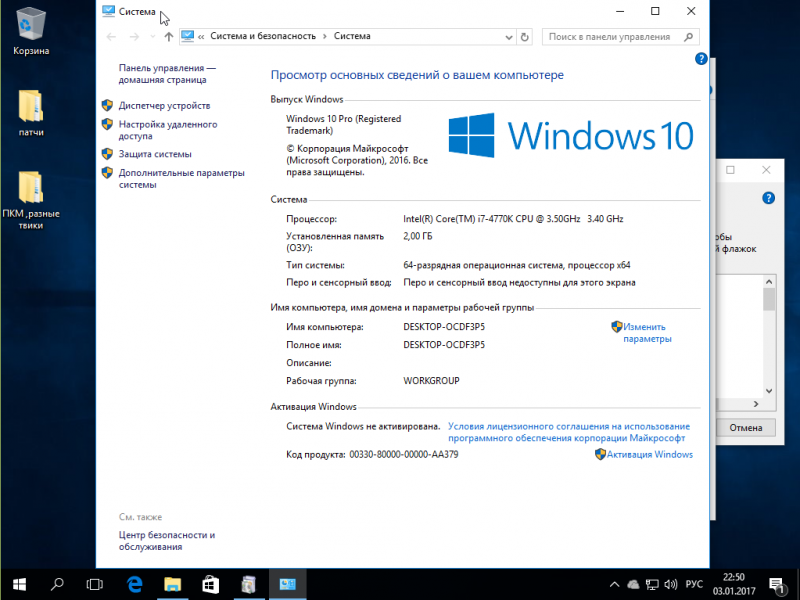This screenshot has width=800, height=600.
Task: Click Изменить параметры link
Action: click(x=647, y=333)
